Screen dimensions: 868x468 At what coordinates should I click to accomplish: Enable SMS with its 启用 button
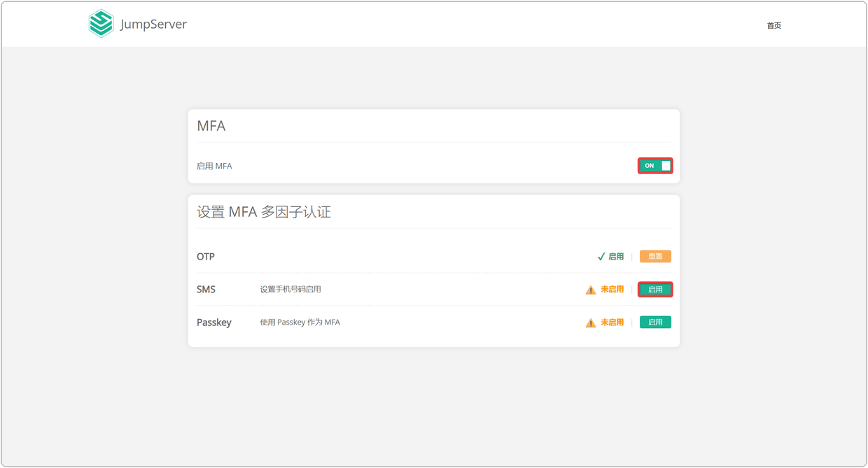(x=655, y=290)
